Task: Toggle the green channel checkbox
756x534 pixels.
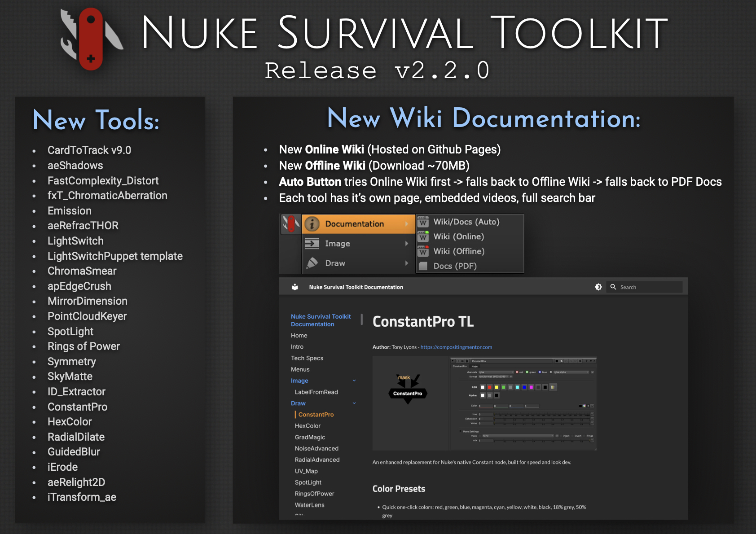Action: click(x=527, y=372)
